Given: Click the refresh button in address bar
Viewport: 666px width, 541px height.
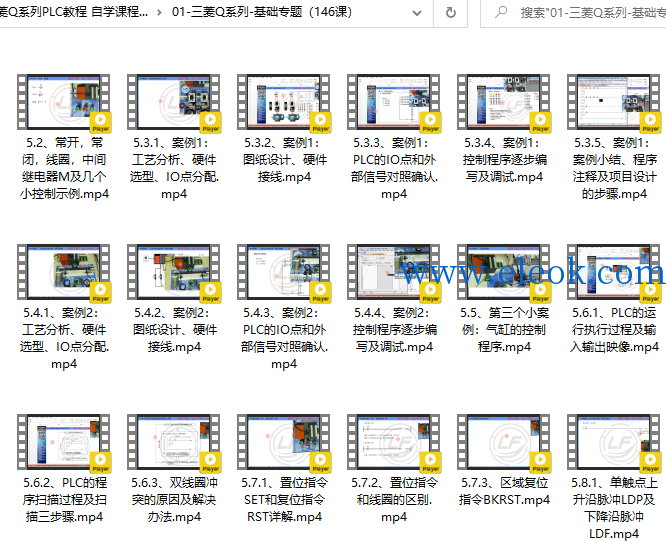Looking at the screenshot, I should coord(451,13).
